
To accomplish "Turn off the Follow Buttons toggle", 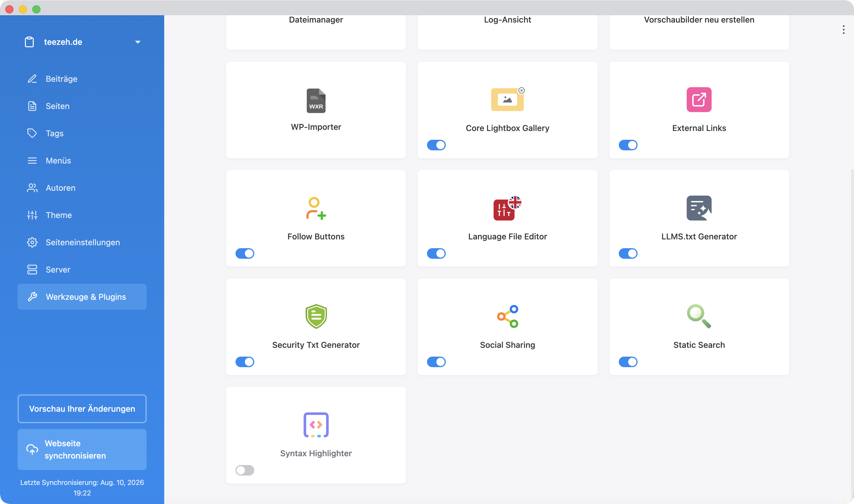I will pos(245,253).
